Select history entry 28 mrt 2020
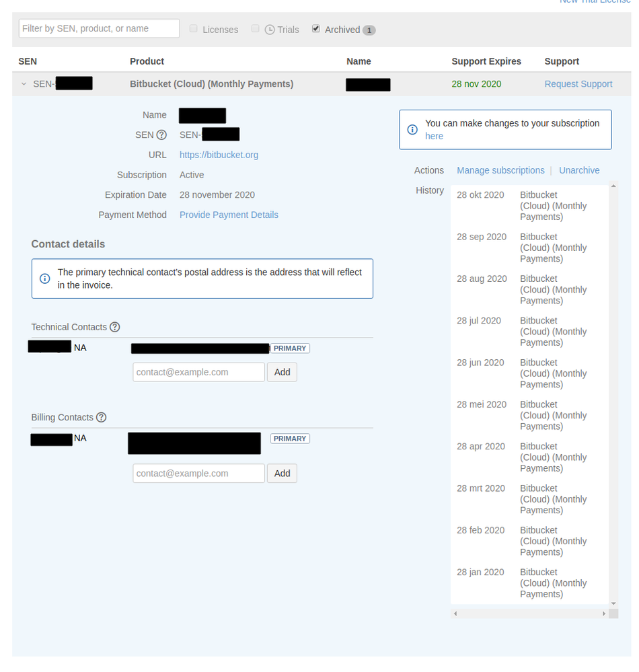 tap(481, 488)
